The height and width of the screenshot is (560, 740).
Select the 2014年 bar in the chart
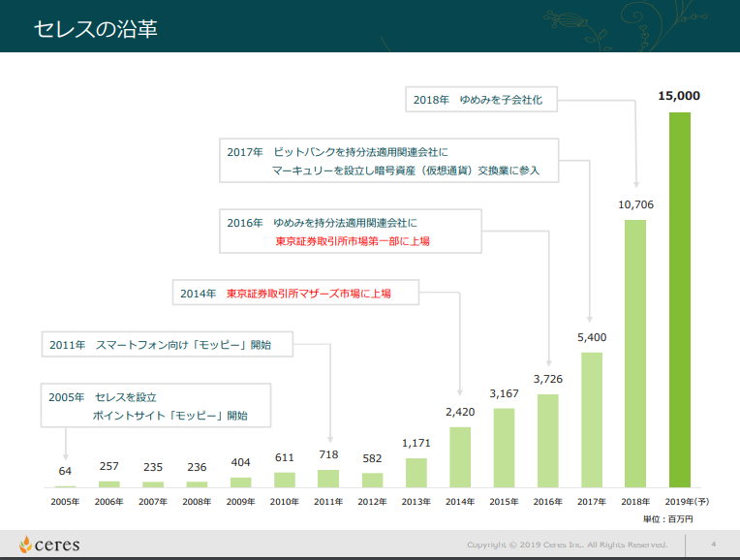[x=460, y=457]
